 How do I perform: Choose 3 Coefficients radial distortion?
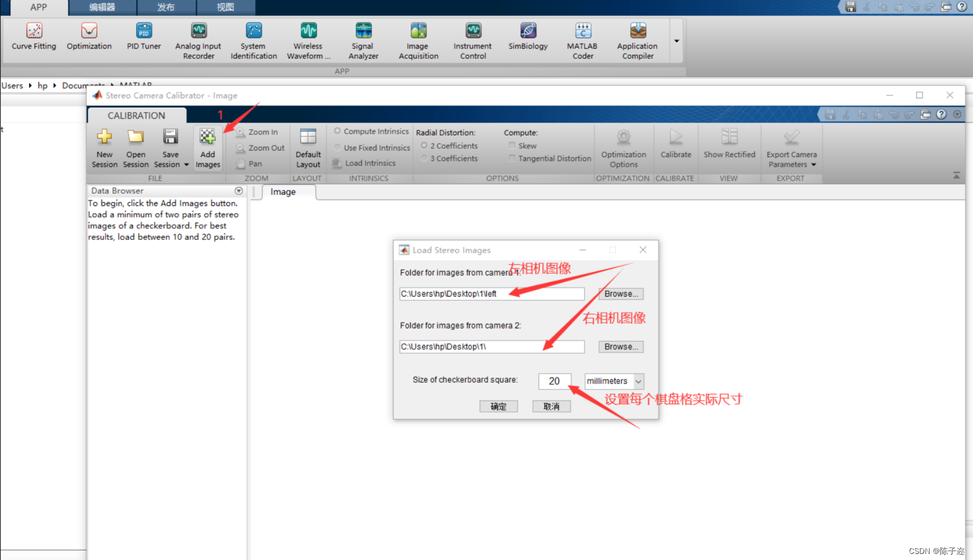(424, 158)
